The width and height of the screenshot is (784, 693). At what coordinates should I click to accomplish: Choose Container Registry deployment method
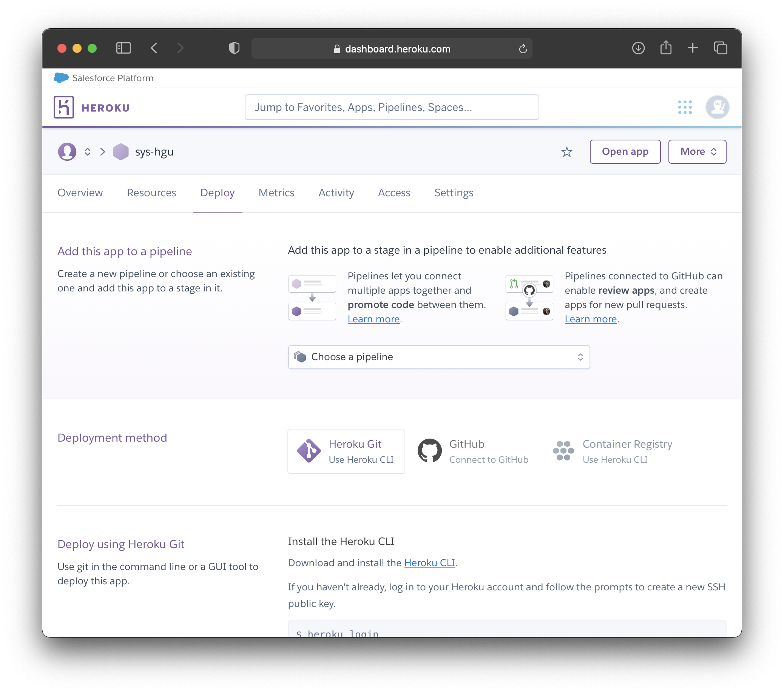click(612, 451)
